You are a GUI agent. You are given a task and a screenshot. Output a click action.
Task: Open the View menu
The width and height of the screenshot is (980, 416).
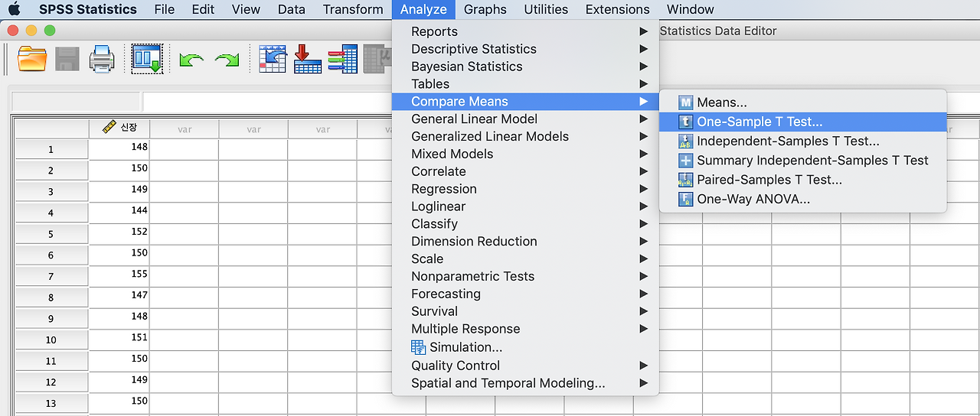click(246, 9)
